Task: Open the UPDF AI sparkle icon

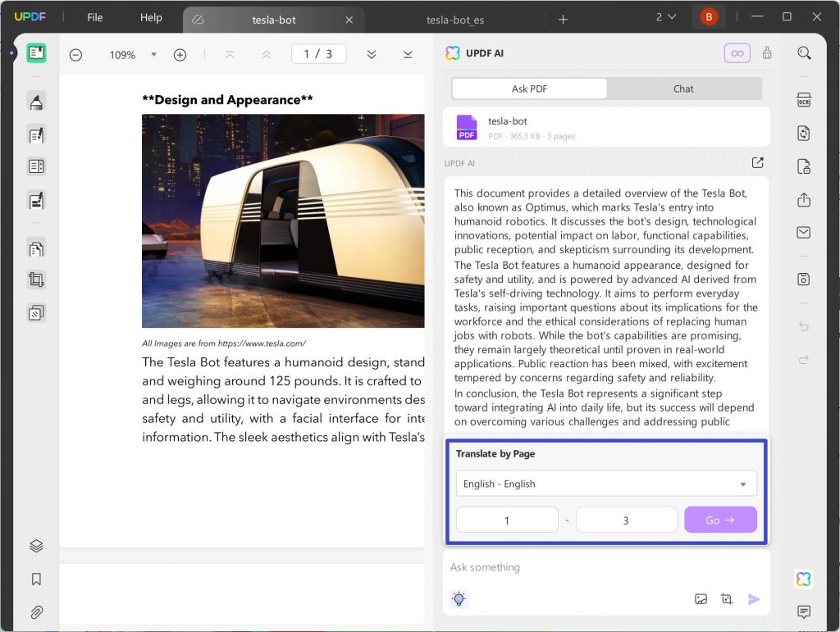Action: [x=802, y=579]
